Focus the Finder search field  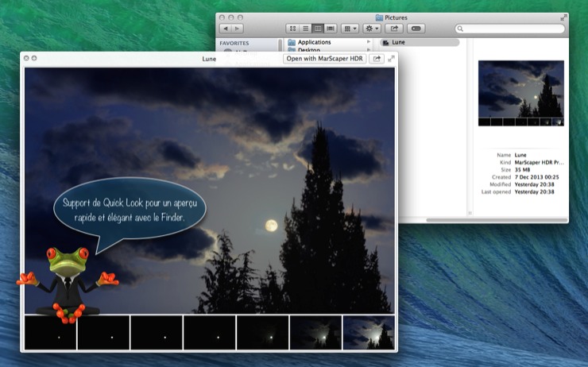513,29
